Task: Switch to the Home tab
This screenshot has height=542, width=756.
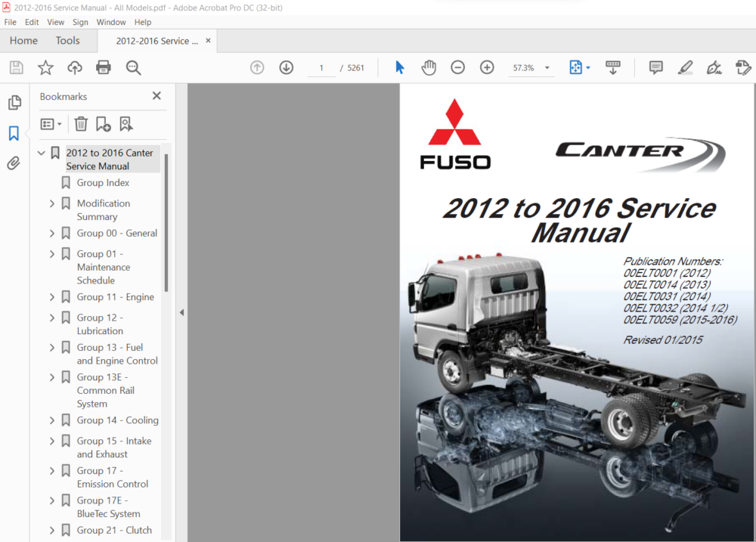Action: tap(23, 41)
